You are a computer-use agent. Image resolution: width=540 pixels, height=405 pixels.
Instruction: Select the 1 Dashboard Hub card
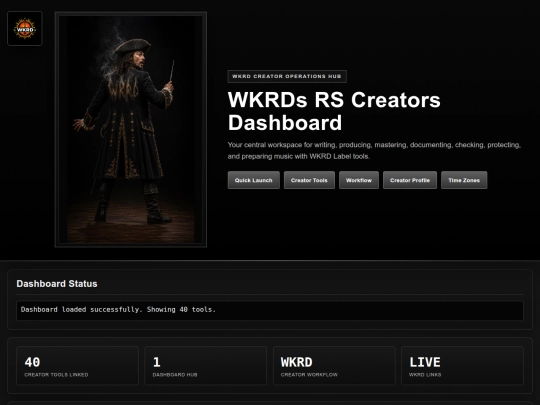(206, 366)
